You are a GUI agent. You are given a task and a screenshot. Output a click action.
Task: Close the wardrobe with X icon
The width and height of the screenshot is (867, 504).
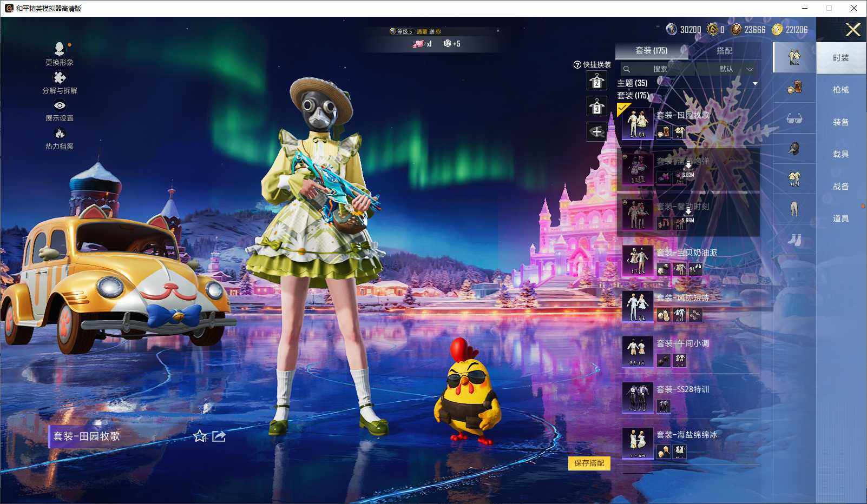[853, 30]
